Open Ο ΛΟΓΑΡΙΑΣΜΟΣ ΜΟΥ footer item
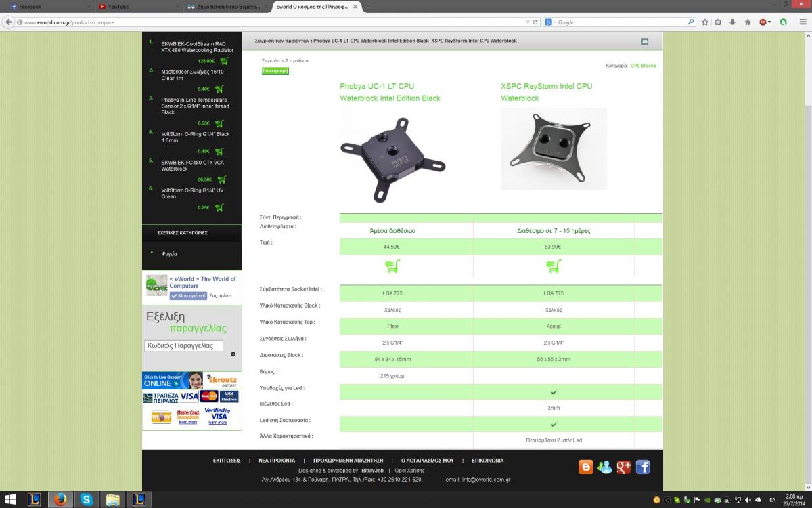The height and width of the screenshot is (508, 812). point(428,461)
